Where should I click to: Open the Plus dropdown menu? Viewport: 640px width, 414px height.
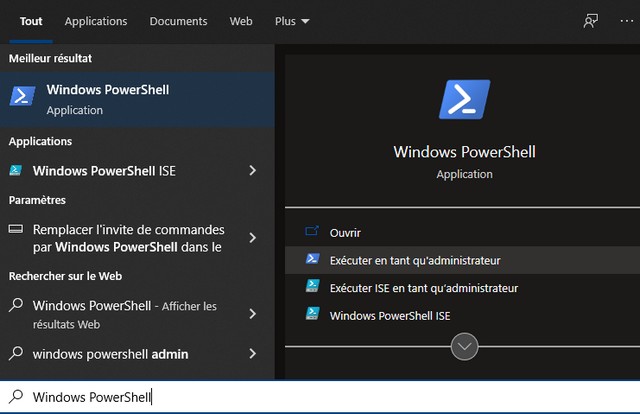pyautogui.click(x=292, y=21)
